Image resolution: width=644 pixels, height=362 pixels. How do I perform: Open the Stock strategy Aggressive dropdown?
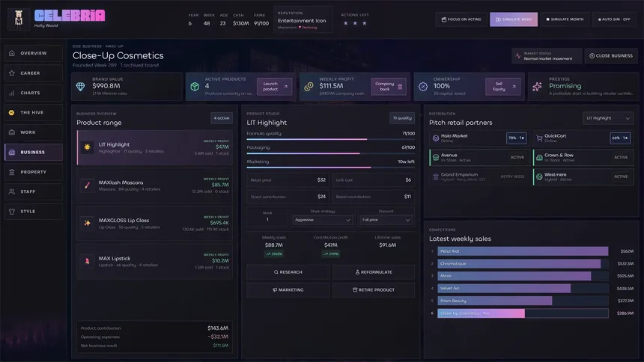pyautogui.click(x=323, y=220)
